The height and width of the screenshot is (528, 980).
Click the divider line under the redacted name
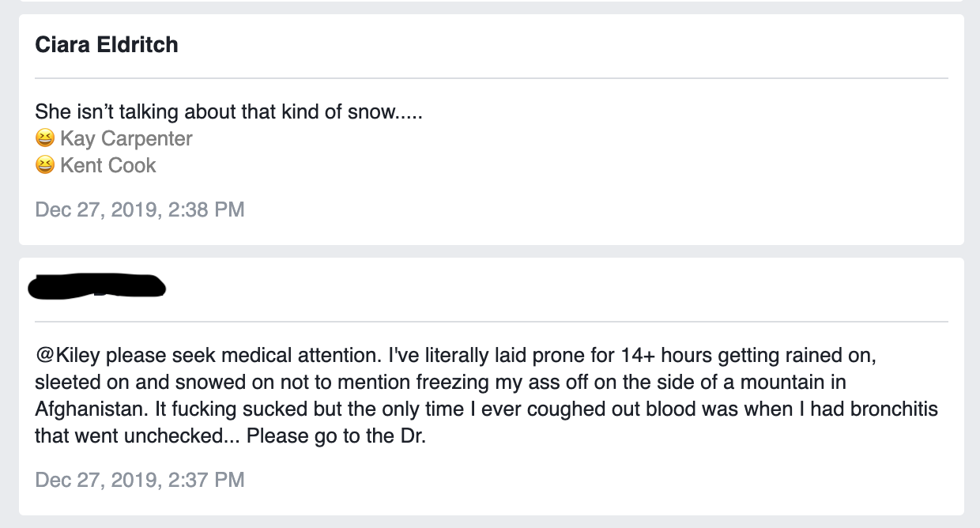(491, 322)
